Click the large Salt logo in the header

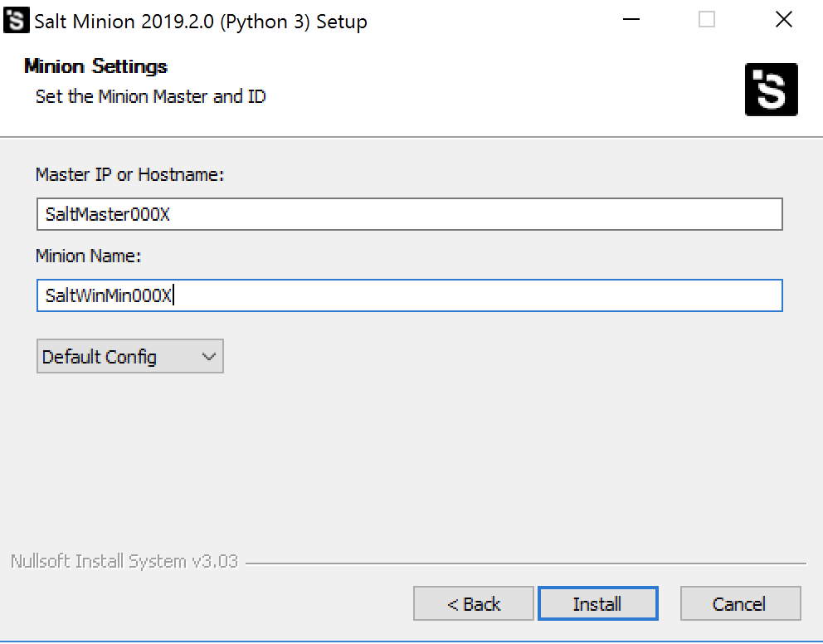pyautogui.click(x=771, y=90)
